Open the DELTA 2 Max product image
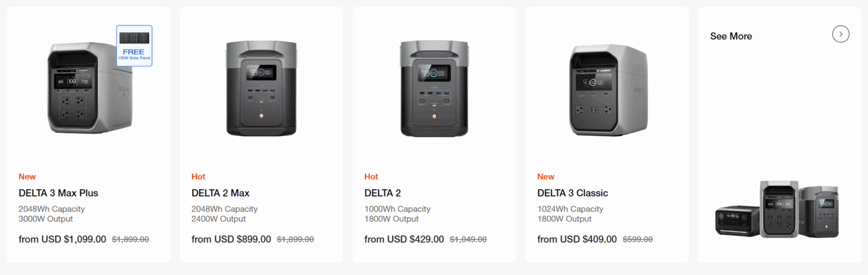868x275 pixels. coord(261,88)
